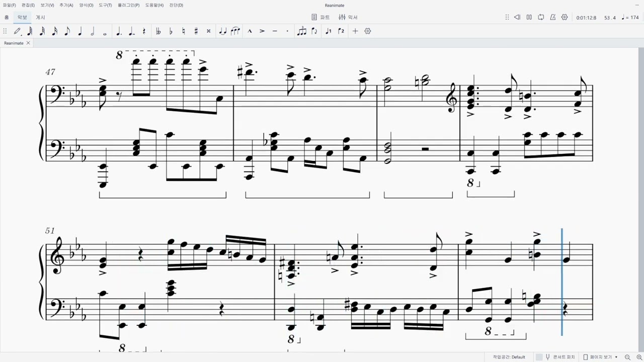
Task: Open the 진단(D) menu
Action: (176, 5)
